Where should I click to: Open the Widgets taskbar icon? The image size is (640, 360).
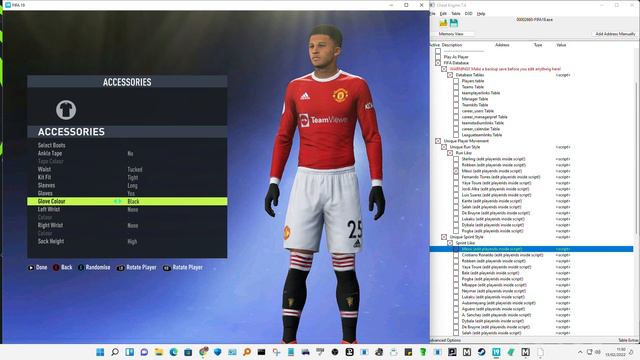[129, 352]
